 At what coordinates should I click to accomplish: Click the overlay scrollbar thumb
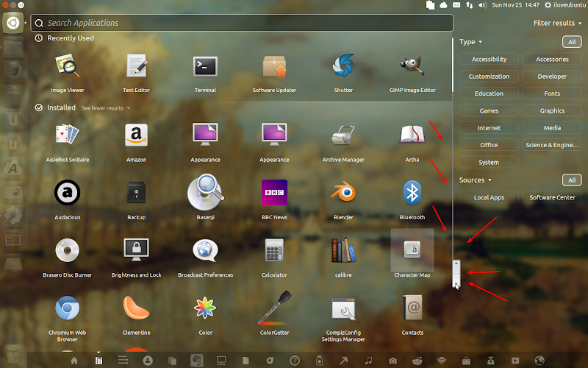(x=456, y=274)
